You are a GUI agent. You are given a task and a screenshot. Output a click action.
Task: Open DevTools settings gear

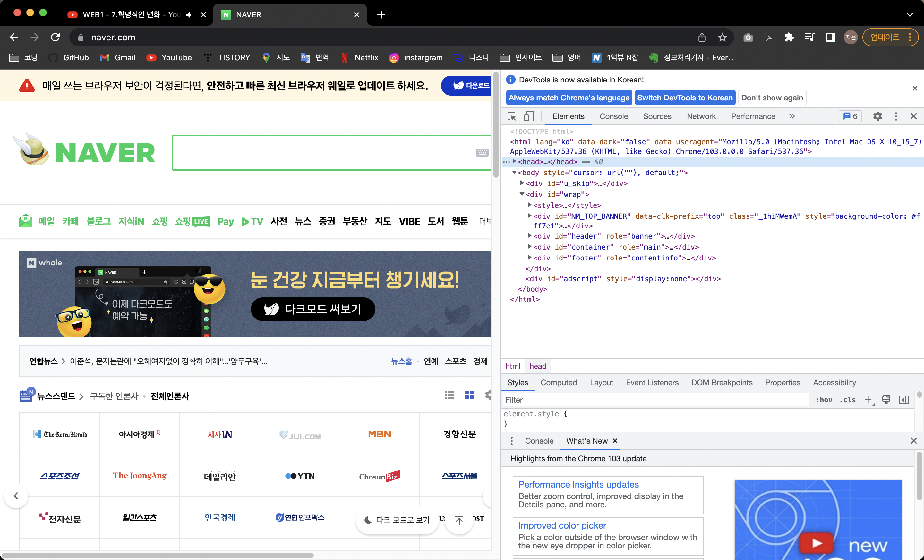pos(877,116)
